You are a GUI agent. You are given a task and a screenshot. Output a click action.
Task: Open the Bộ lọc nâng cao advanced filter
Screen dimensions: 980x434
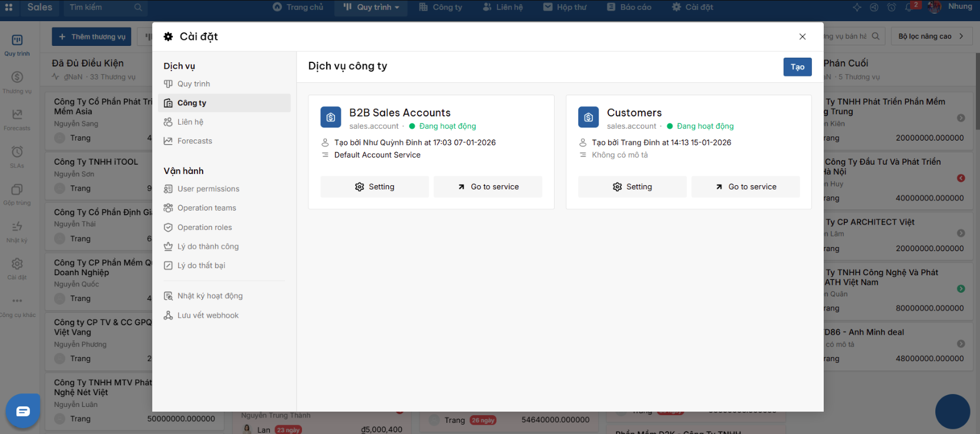pos(931,36)
